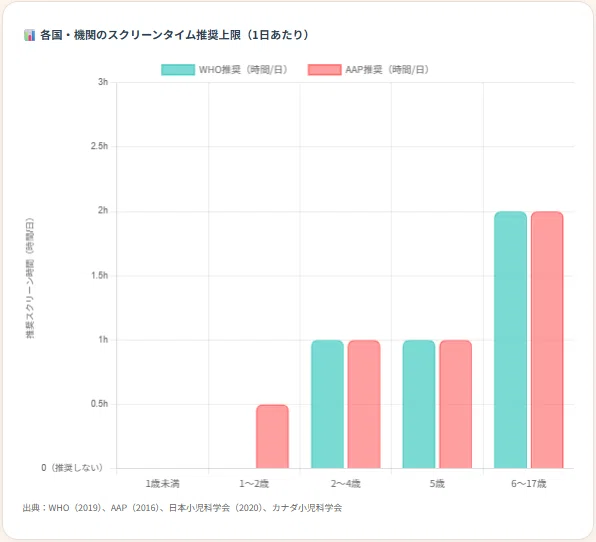Click the 0.5h y-axis tick label

pyautogui.click(x=100, y=404)
